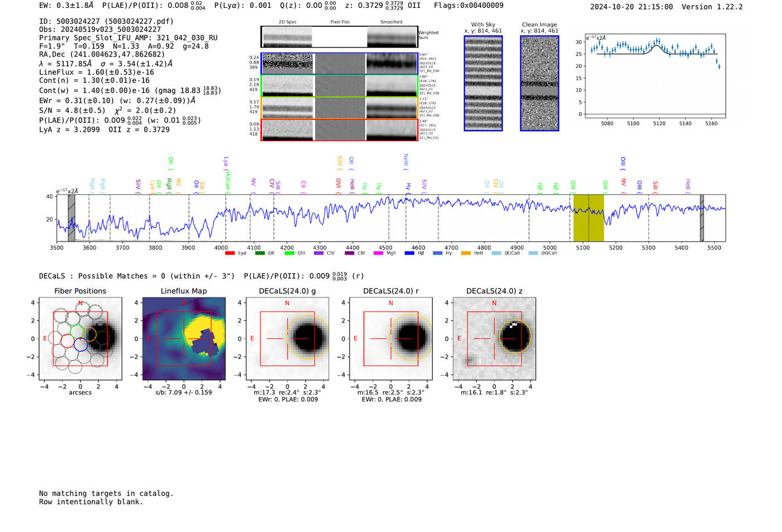
Task: Select the (K)CaII legend swatch
Action: coord(497,253)
